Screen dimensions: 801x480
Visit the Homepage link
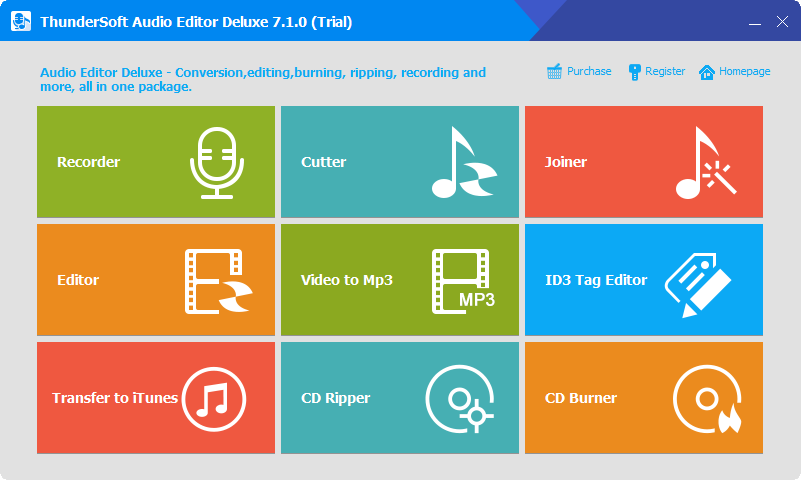pos(744,71)
